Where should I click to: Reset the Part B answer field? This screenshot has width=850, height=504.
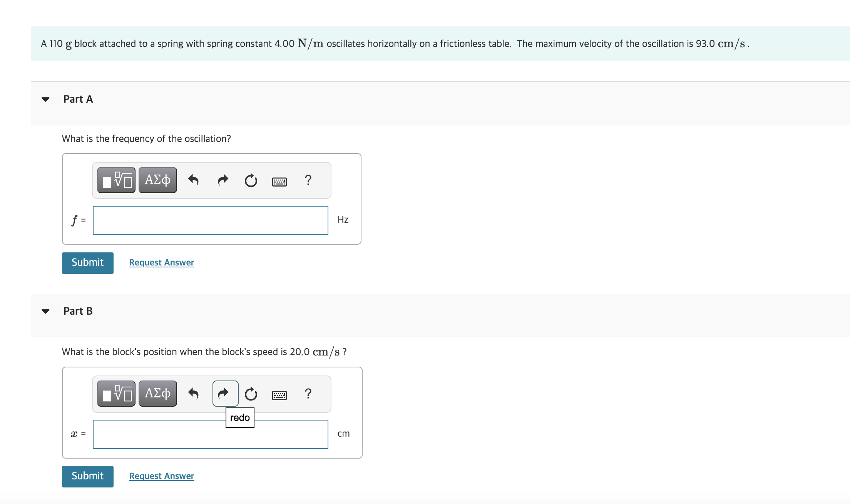coord(251,394)
